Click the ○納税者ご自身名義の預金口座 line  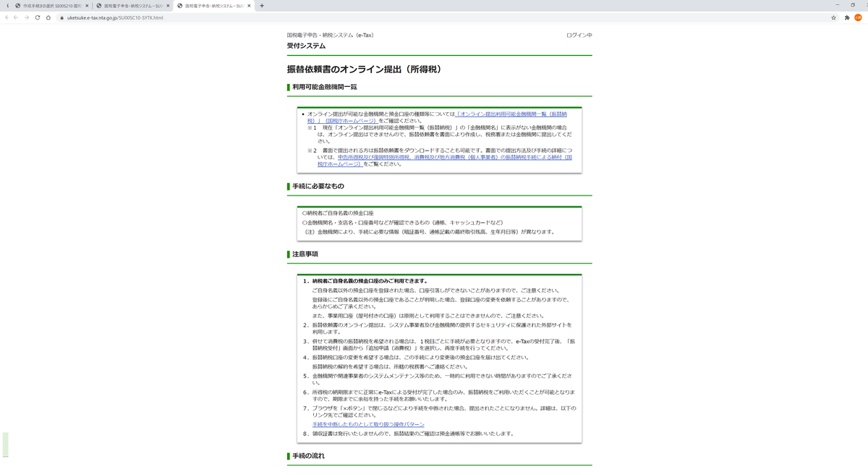(x=338, y=213)
